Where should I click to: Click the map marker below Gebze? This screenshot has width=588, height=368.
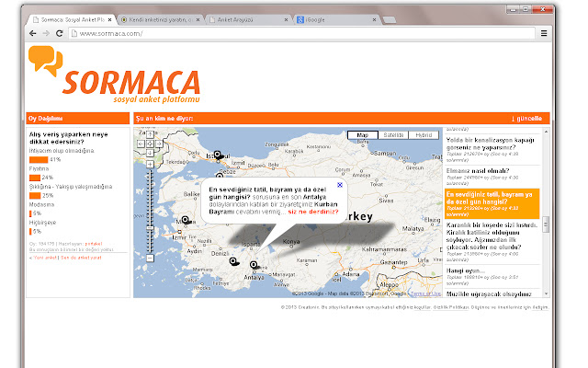click(220, 176)
